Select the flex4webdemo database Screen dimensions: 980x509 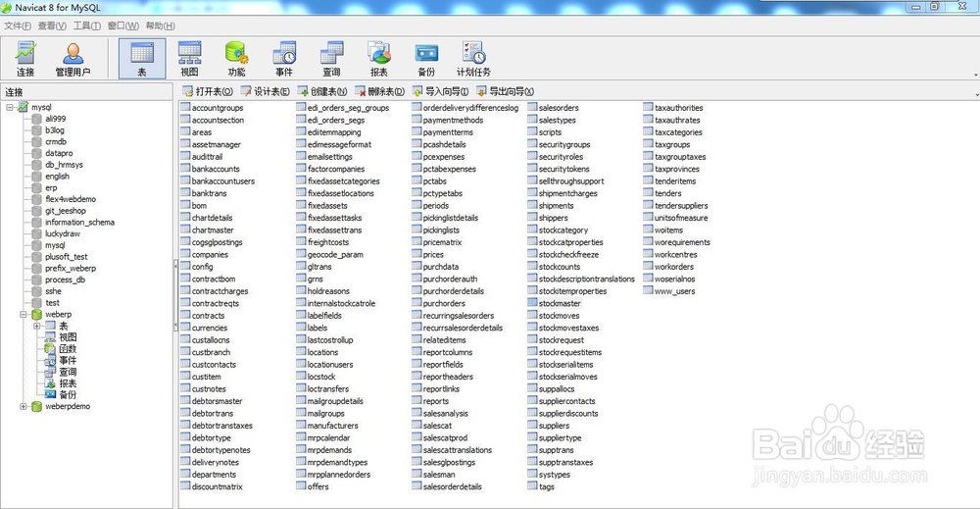(70, 199)
